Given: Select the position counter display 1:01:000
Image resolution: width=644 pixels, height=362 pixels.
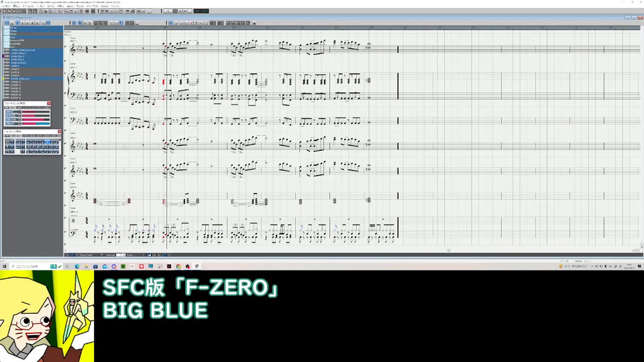Looking at the screenshot, I should tap(201, 11).
